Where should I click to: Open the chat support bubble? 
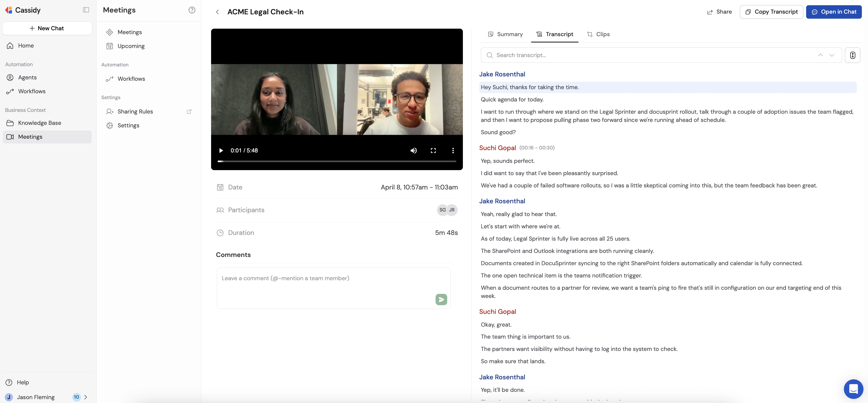(x=853, y=389)
